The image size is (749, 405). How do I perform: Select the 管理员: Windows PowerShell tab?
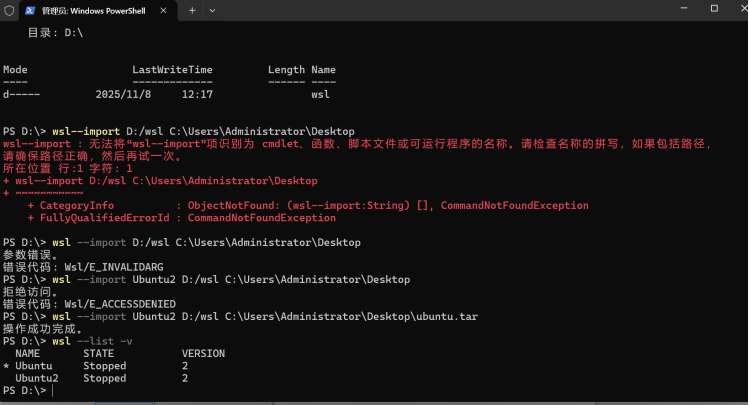pyautogui.click(x=98, y=11)
